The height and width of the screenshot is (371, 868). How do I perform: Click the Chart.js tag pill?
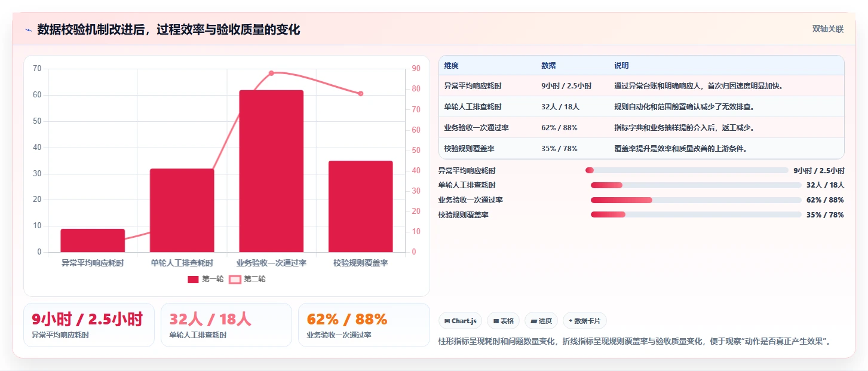point(461,321)
